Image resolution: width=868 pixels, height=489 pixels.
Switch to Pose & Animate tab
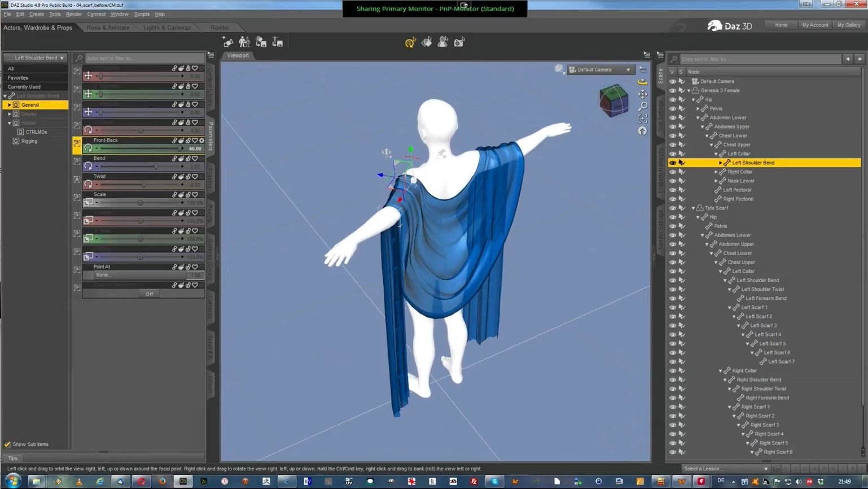[108, 28]
